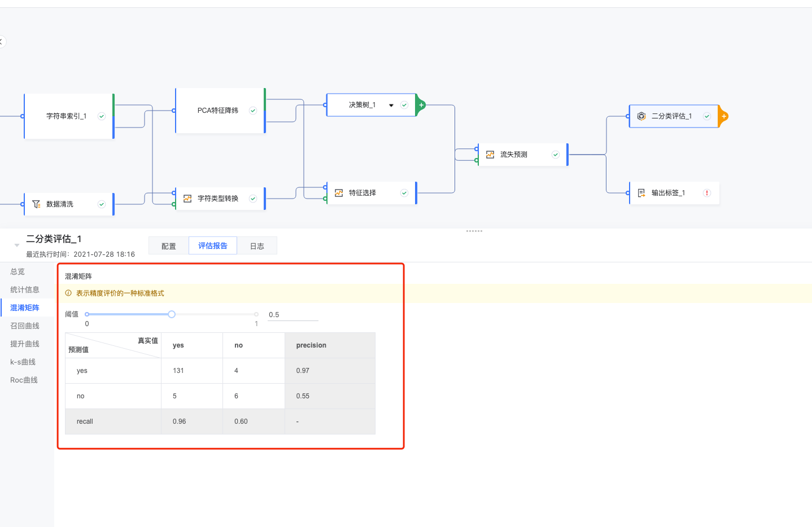The image size is (812, 527).
Task: Click orange plus port on 二分类评估_1
Action: tap(724, 116)
